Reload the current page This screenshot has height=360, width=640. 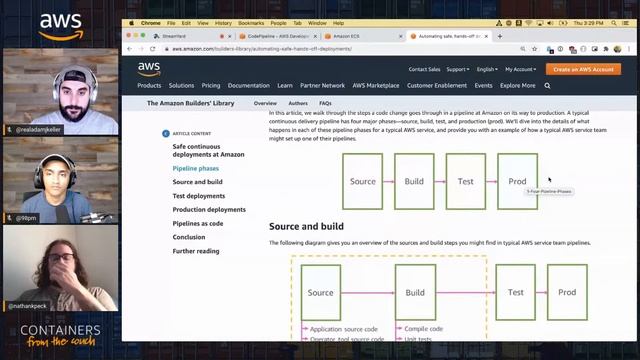[153, 49]
